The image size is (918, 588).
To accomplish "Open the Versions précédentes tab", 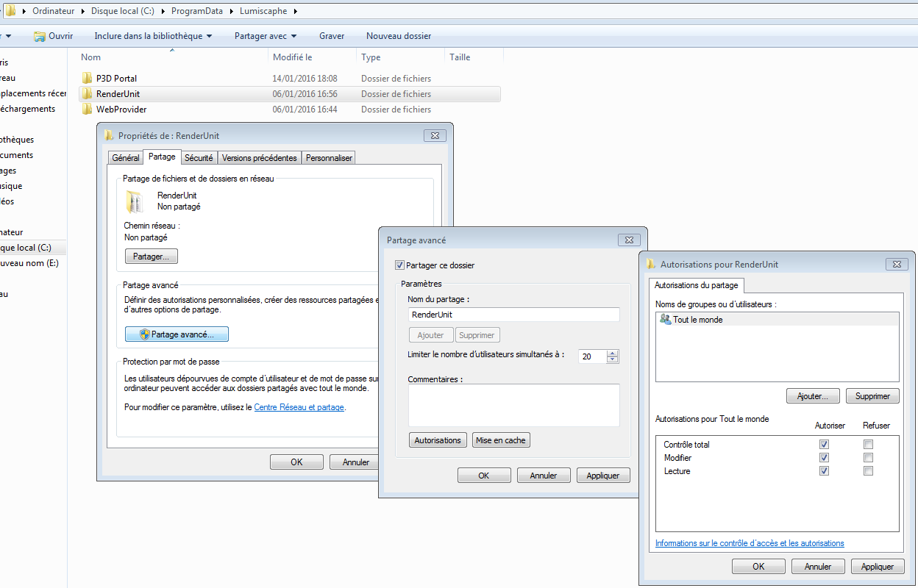I will coord(260,158).
